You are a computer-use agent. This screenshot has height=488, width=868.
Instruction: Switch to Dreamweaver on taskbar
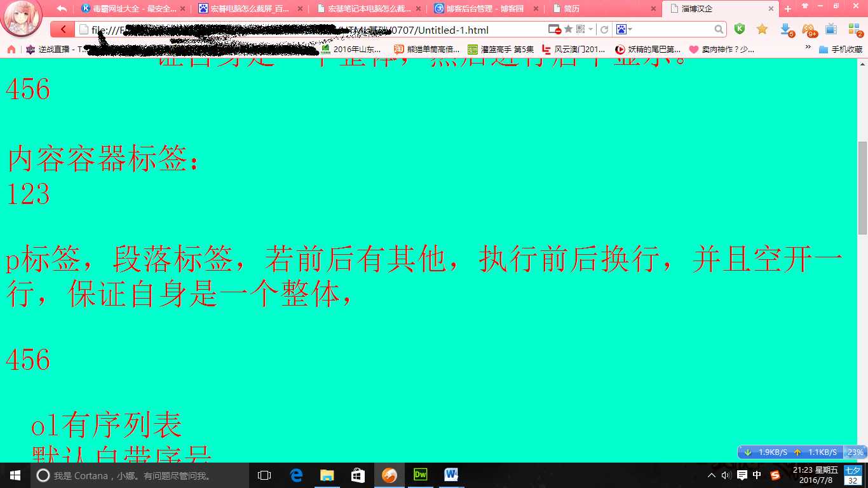pyautogui.click(x=421, y=475)
